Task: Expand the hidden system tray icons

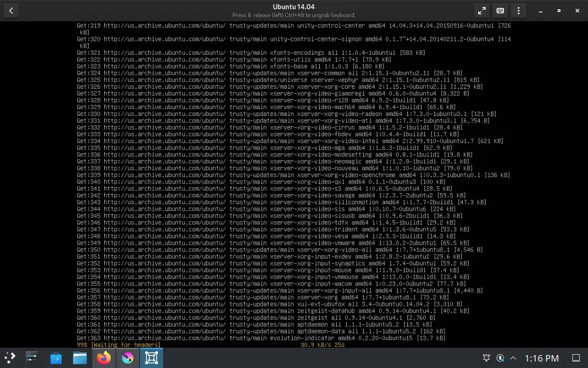Action: coord(513,358)
